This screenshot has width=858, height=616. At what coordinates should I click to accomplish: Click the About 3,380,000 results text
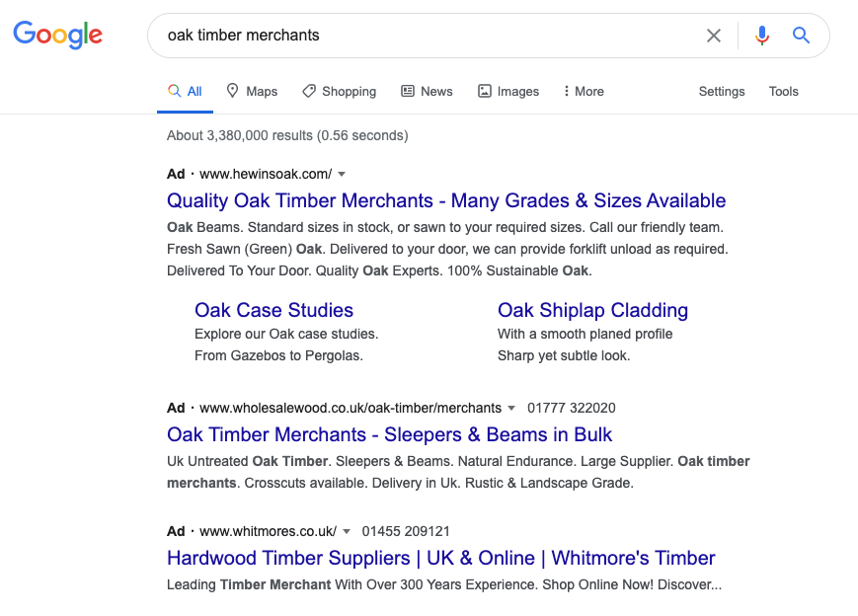(x=287, y=135)
